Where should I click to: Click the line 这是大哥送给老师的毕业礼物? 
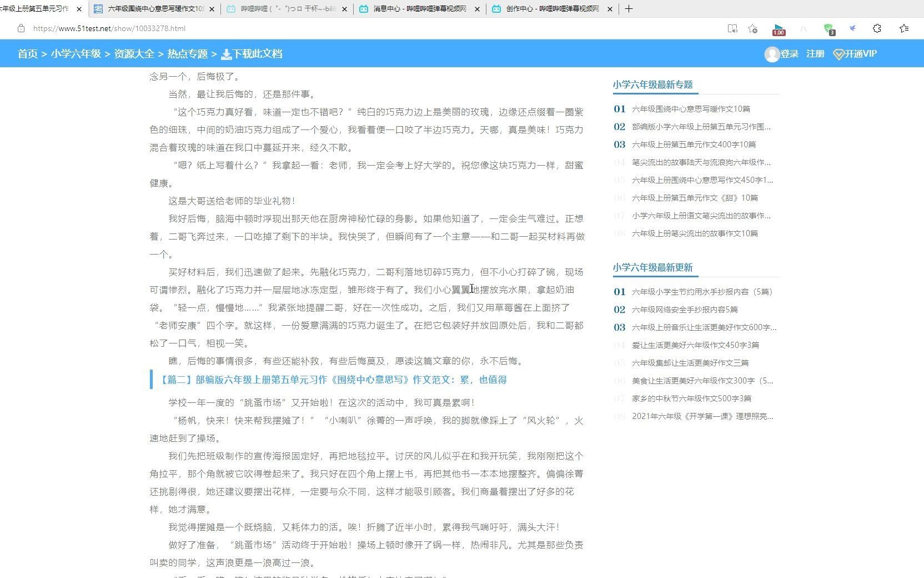232,201
